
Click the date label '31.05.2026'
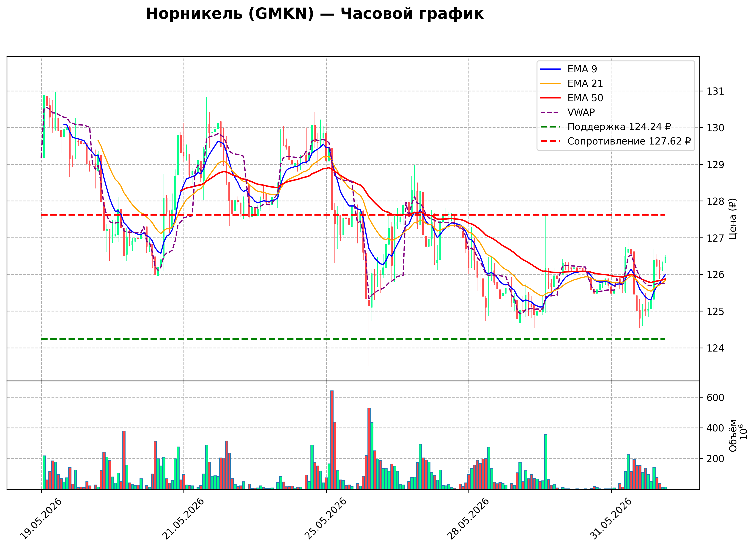611,519
